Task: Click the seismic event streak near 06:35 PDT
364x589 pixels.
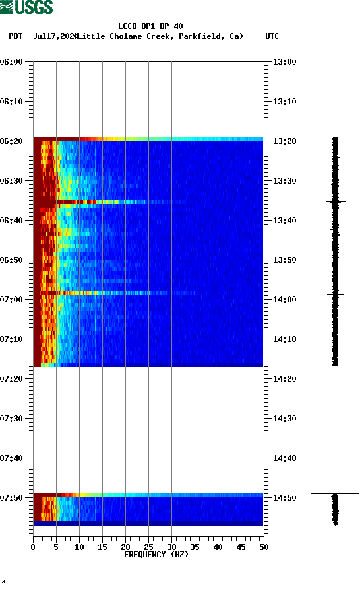Action: [x=109, y=202]
